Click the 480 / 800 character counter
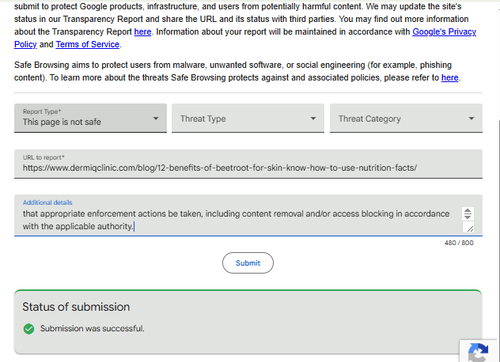 tap(459, 243)
